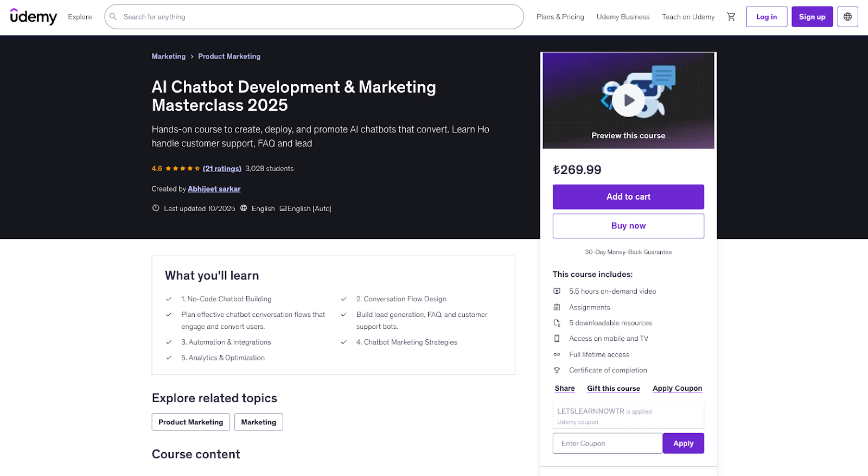Play the course preview video

point(628,100)
